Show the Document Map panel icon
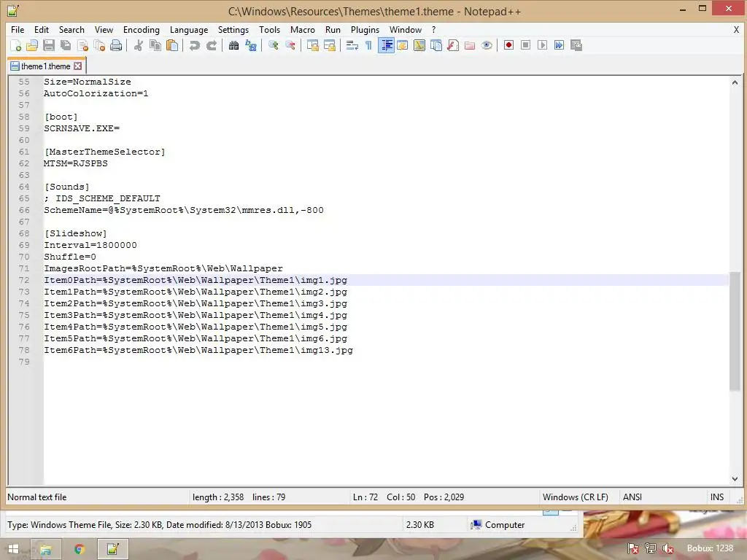This screenshot has width=747, height=560. point(419,45)
